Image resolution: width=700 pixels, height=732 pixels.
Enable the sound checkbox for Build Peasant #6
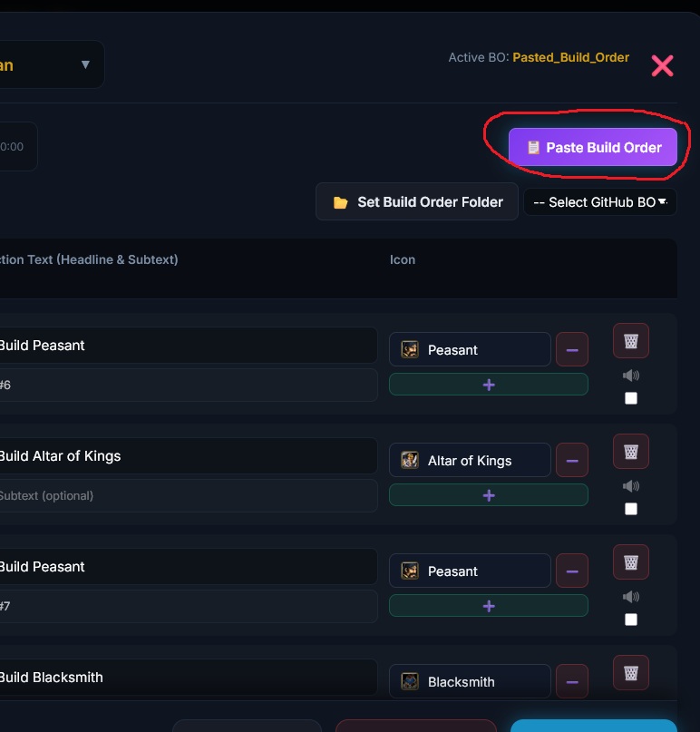631,398
